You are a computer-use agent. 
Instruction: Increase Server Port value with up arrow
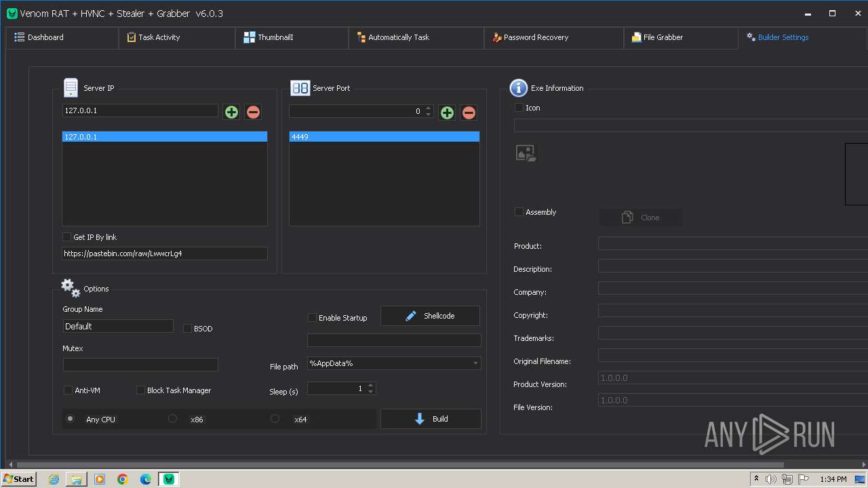(428, 108)
